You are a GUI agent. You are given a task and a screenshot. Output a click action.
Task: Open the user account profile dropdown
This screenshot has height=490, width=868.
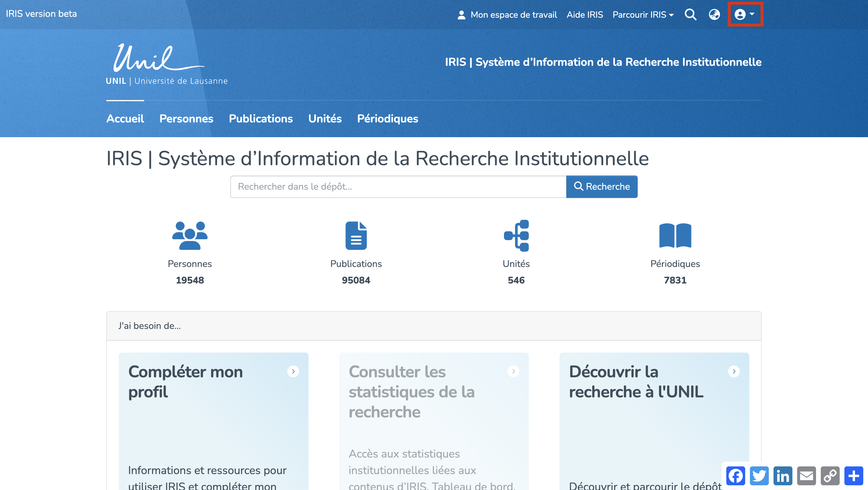(x=744, y=14)
